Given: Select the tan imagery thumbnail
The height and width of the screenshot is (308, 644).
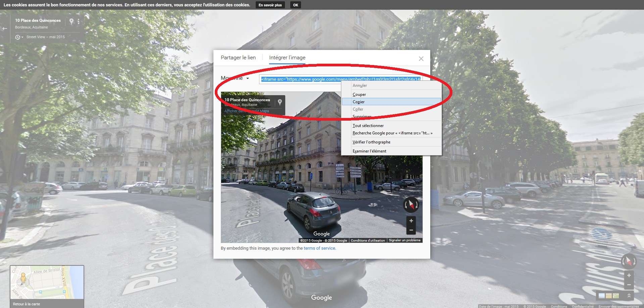Looking at the screenshot, I should pos(609,296).
